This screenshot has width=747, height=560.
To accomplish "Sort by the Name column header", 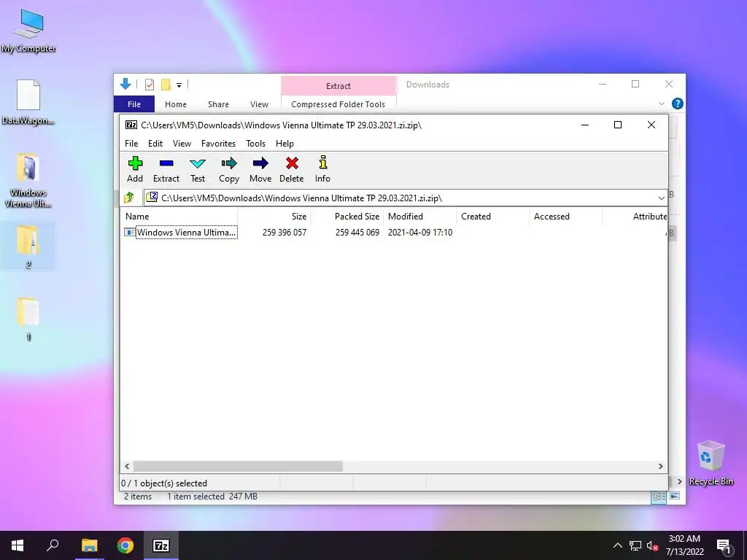I will (x=179, y=216).
